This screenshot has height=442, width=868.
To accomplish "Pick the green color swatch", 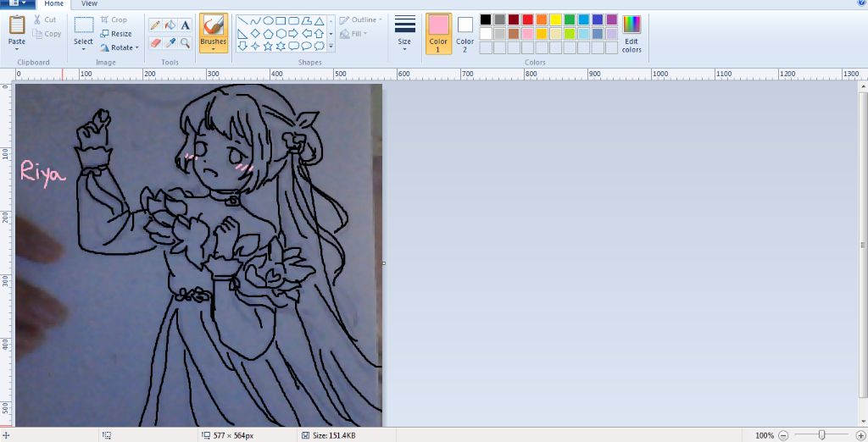I will pyautogui.click(x=570, y=20).
